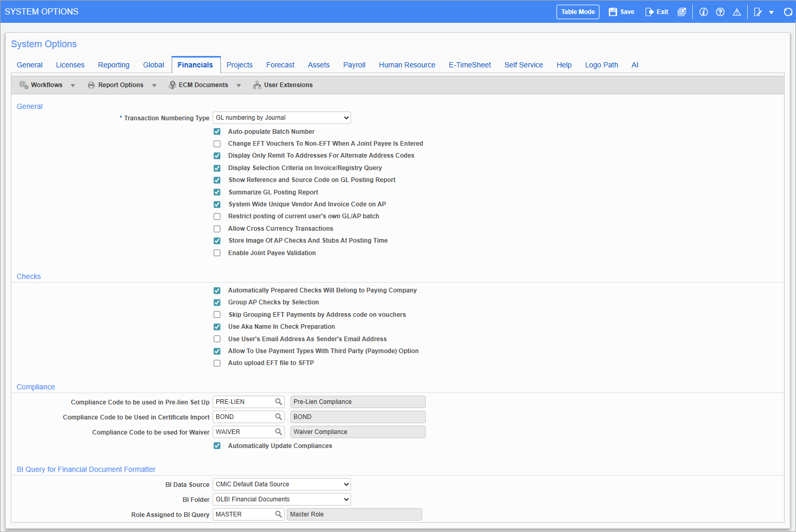Enable Restrict posting of own GL/AP batch
The image size is (796, 532).
tap(217, 216)
